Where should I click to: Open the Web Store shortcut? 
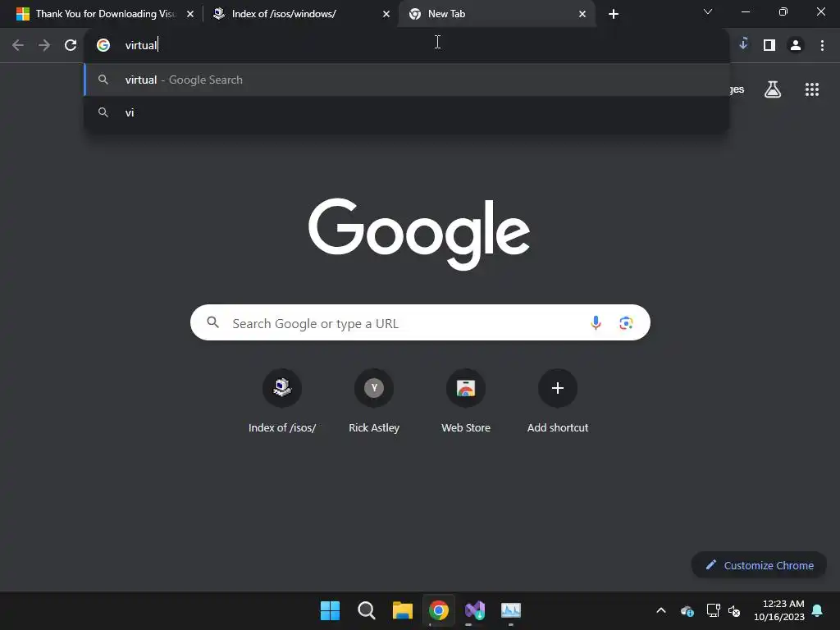466,400
